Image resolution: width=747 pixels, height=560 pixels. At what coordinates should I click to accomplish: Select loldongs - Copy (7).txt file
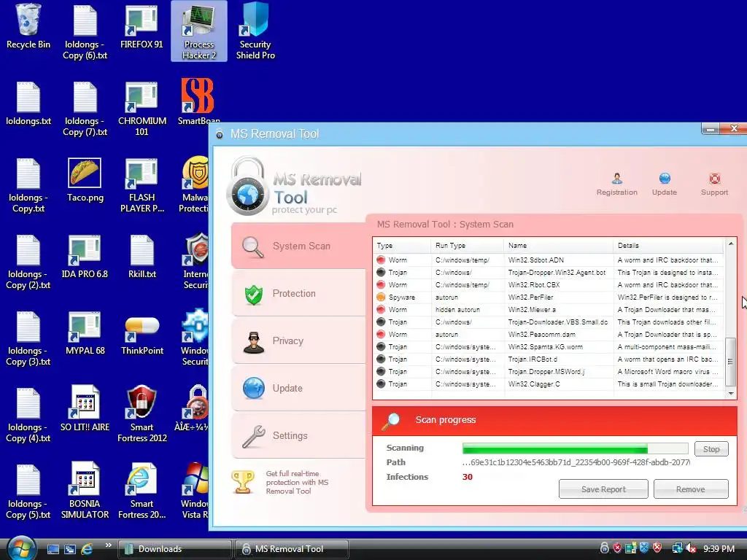click(85, 109)
